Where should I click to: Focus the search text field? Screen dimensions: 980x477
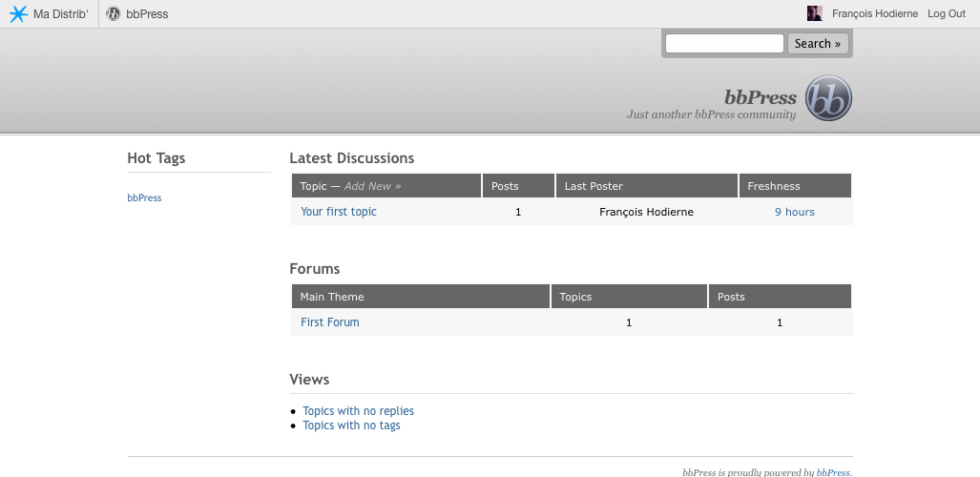pos(724,44)
